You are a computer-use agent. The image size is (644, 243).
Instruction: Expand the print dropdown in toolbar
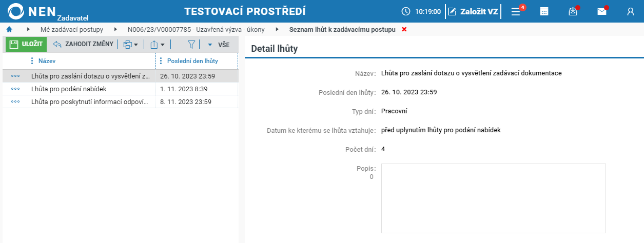[130, 45]
